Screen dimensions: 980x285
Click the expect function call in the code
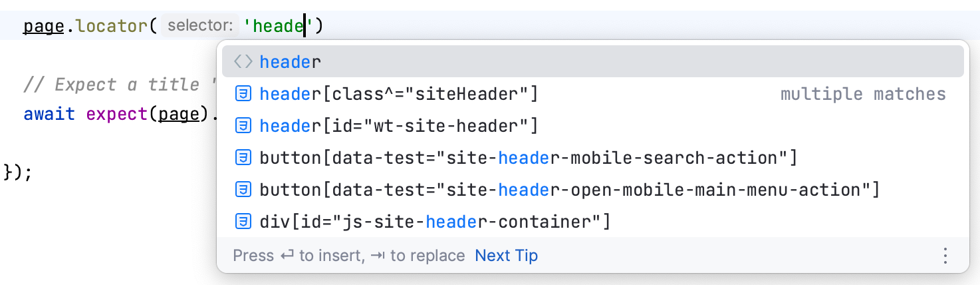(x=118, y=115)
